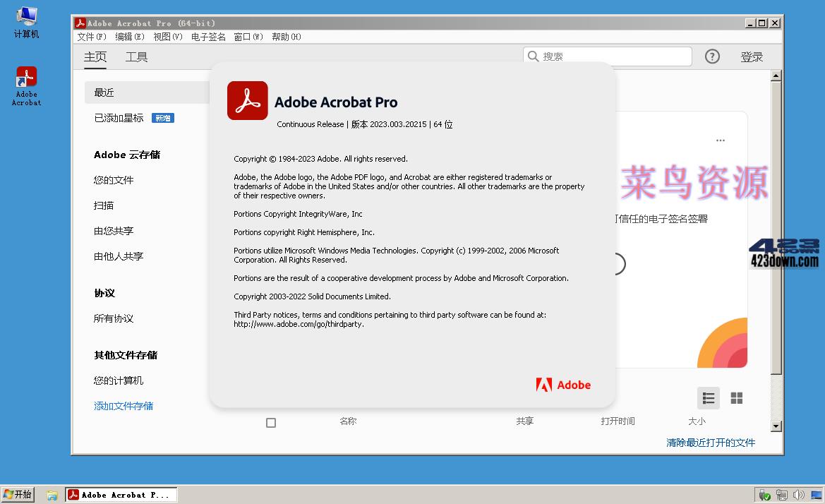Open the help question-mark icon

(x=712, y=56)
